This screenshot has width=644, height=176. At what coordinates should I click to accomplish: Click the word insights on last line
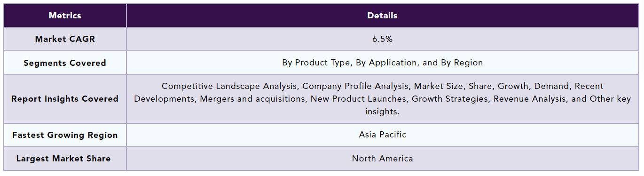pos(382,112)
